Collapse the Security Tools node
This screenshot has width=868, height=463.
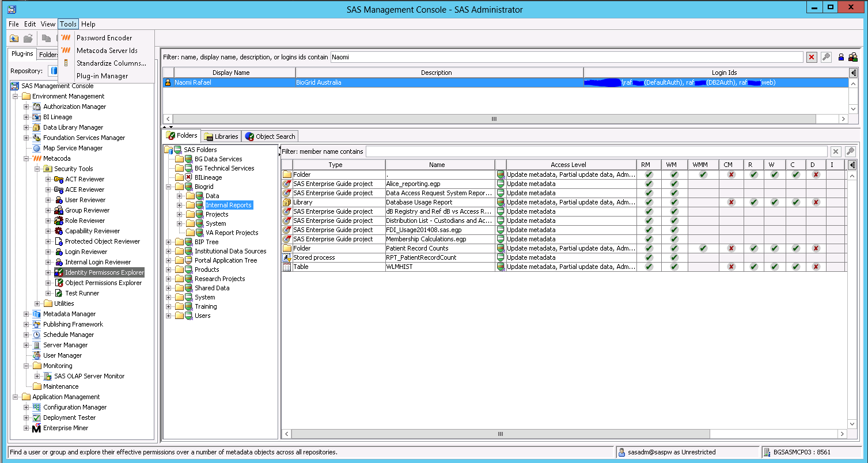point(37,169)
